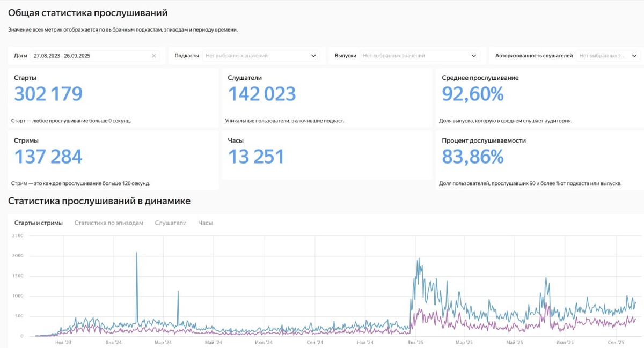This screenshot has width=644, height=348.
Task: Switch to the Слушатели chart tab
Action: tap(171, 223)
